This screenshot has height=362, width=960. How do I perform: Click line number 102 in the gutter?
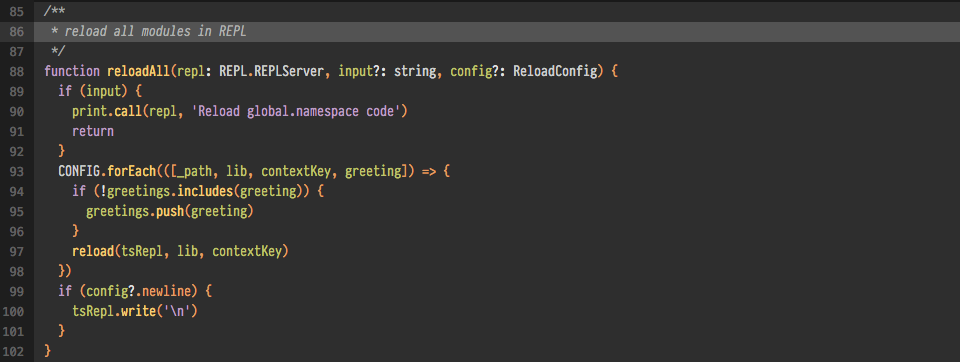coord(13,351)
